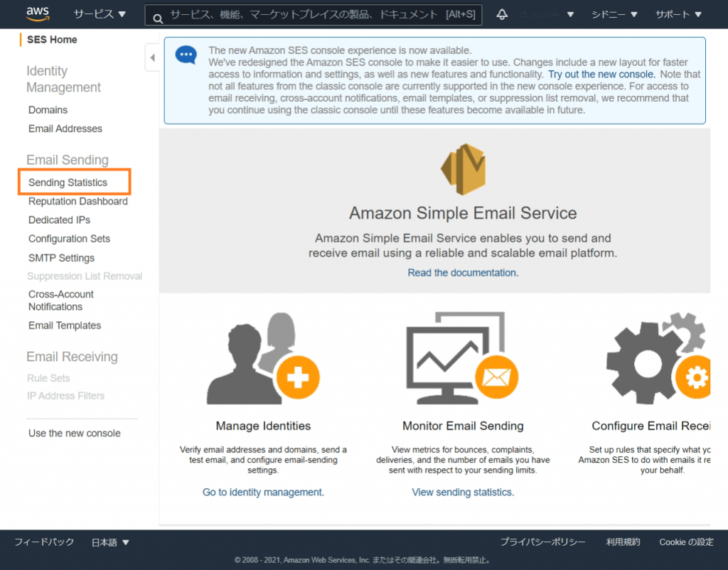Click IP Address Filters entry
This screenshot has height=570, width=728.
pos(65,396)
